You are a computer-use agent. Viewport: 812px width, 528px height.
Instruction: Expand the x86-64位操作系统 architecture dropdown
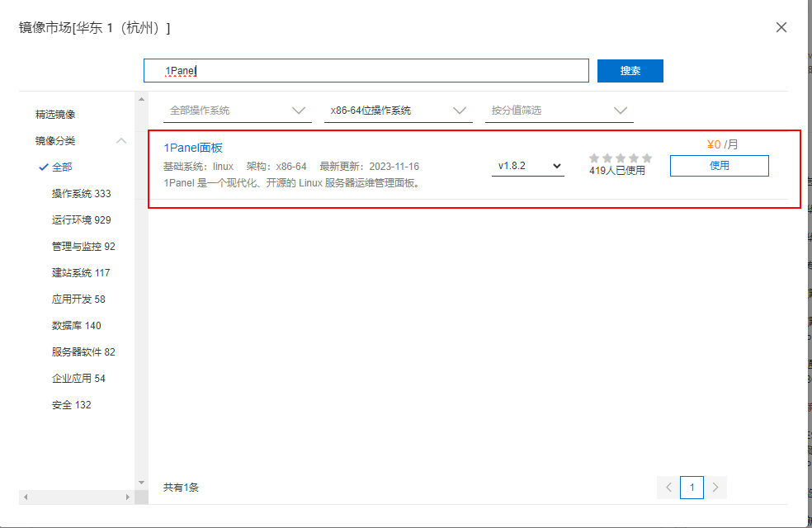(x=398, y=111)
